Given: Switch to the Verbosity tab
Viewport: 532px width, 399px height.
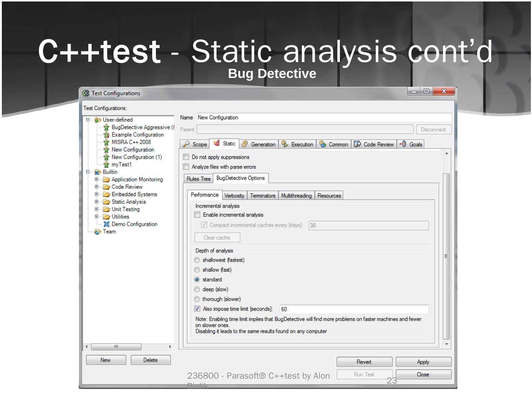Looking at the screenshot, I should 234,195.
